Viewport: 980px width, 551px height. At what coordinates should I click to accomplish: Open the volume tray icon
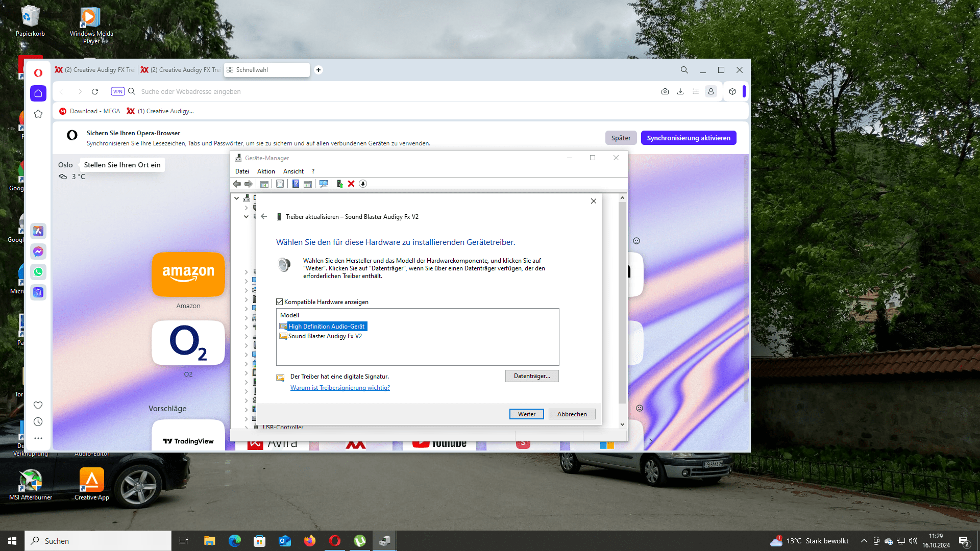(x=913, y=541)
